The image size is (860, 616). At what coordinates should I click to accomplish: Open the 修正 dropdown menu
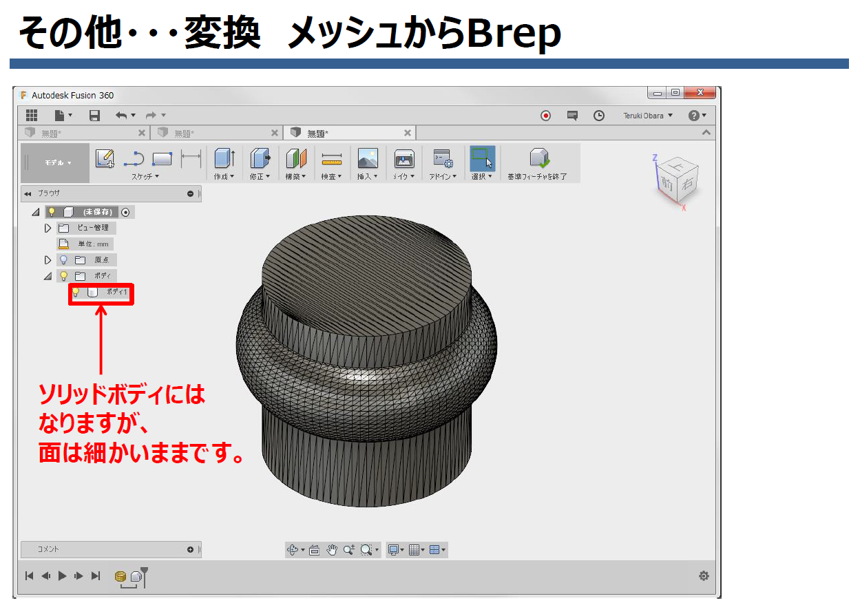tap(260, 177)
